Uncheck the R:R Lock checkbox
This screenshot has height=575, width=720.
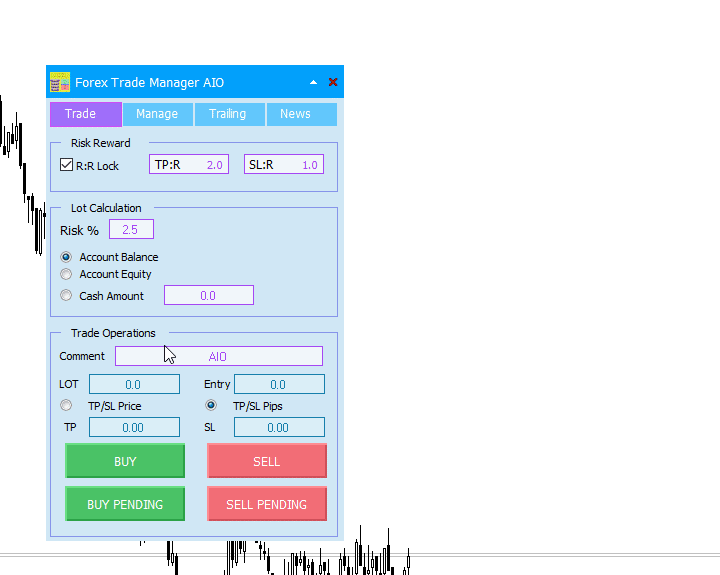click(x=67, y=165)
